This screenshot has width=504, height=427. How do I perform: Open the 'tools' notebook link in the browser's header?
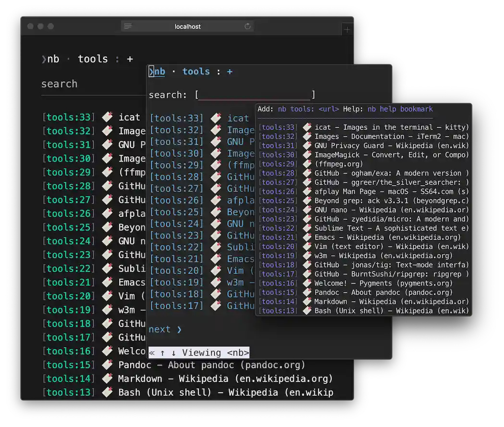(x=93, y=59)
